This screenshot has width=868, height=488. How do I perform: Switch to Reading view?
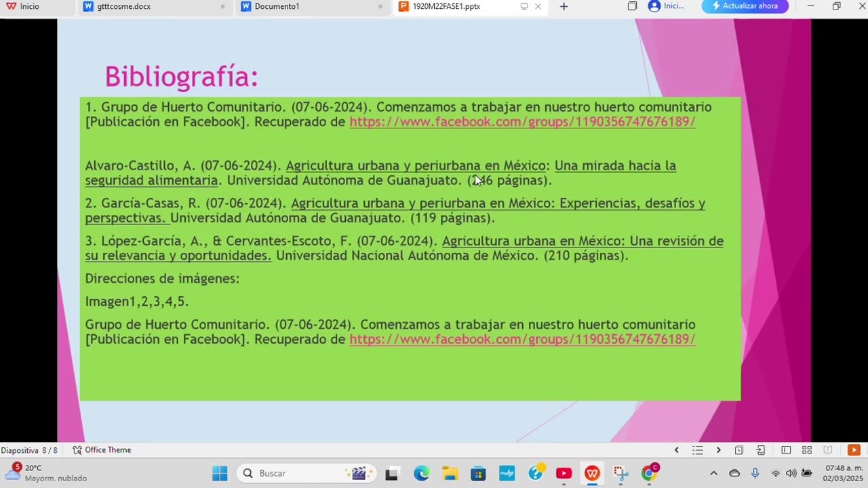point(828,450)
